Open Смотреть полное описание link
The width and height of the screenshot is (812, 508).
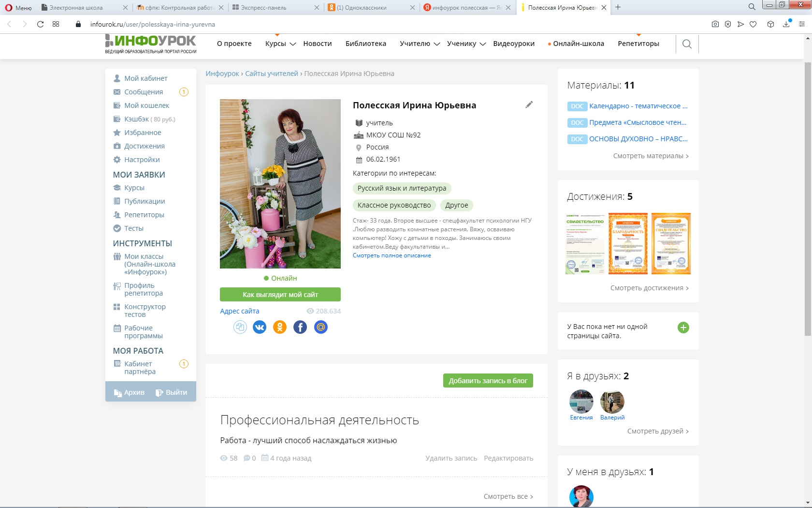coord(391,255)
